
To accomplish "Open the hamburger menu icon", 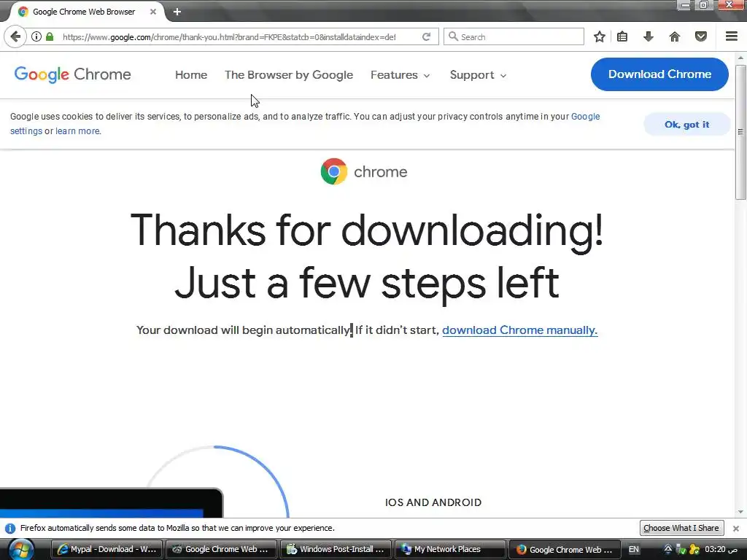I will pos(732,36).
